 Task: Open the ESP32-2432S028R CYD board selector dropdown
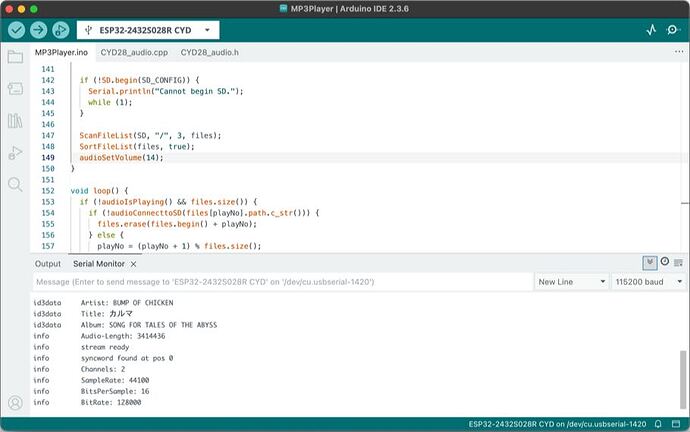click(148, 30)
